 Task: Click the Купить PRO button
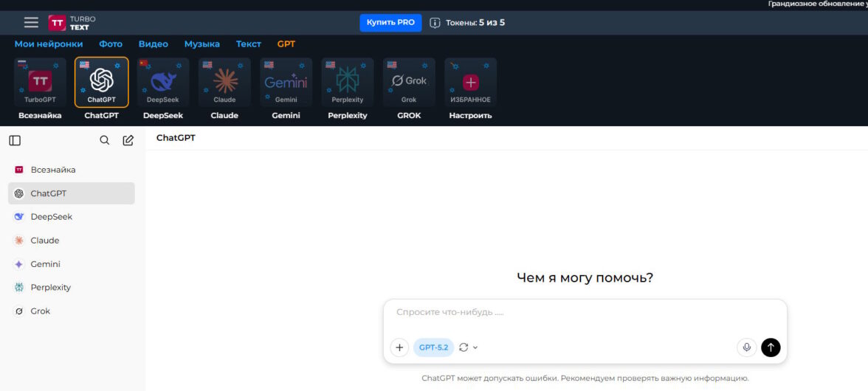[390, 22]
